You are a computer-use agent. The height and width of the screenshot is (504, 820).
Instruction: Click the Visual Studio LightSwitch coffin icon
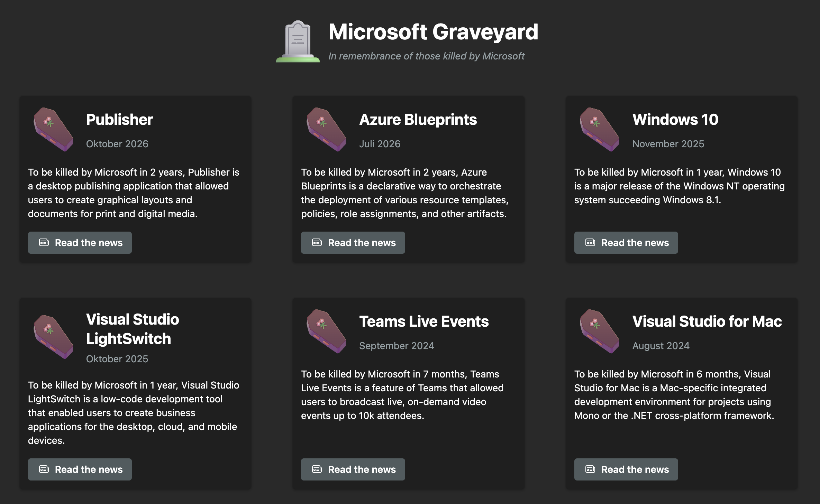click(53, 337)
